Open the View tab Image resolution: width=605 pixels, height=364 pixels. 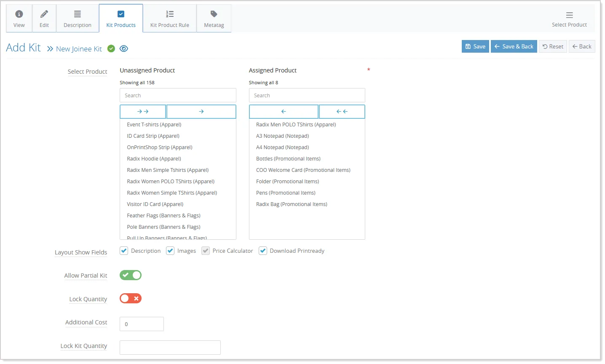click(x=19, y=19)
